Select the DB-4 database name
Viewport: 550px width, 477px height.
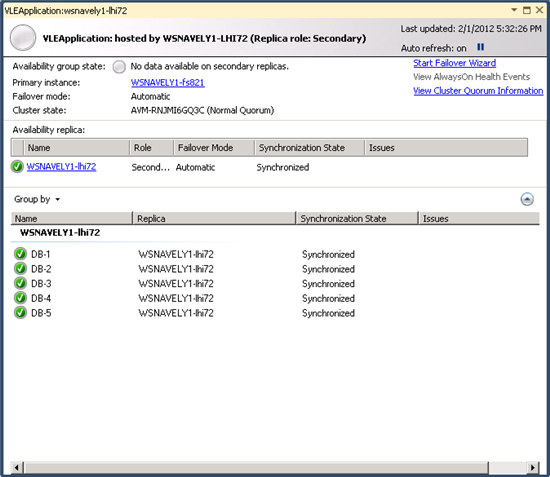coord(41,298)
